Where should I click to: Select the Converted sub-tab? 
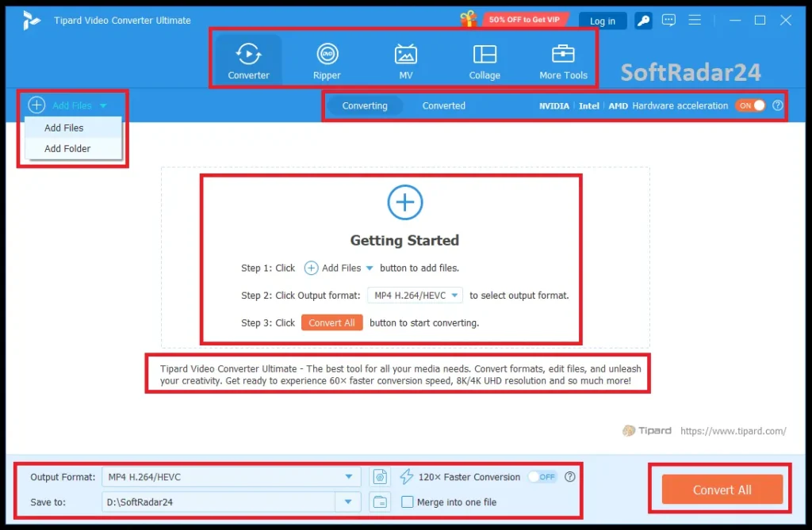pos(443,105)
